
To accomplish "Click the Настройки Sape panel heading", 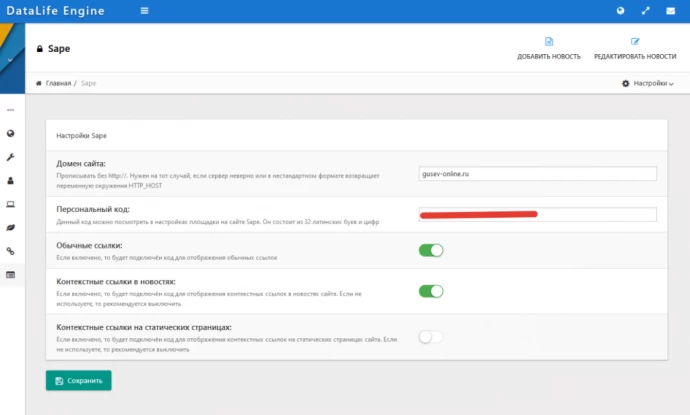I will pos(81,136).
